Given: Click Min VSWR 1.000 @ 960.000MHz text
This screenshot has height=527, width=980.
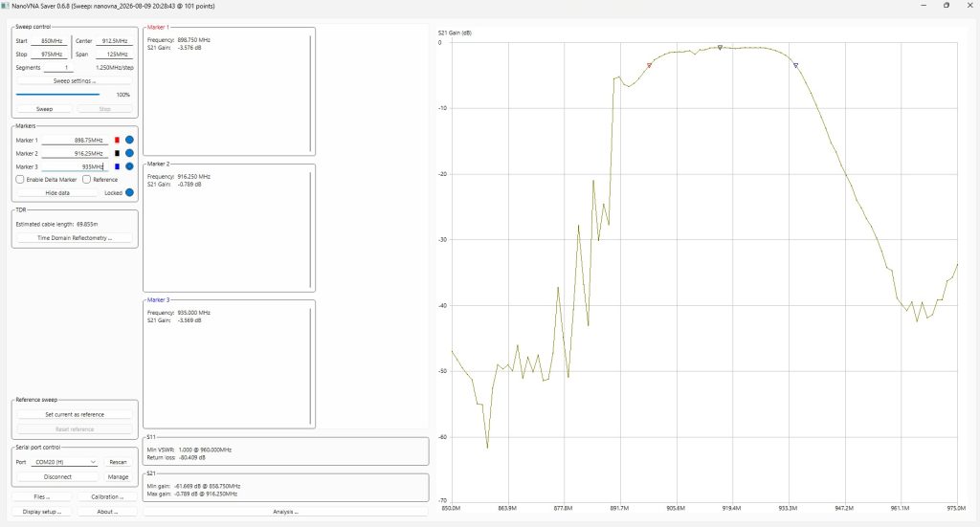Looking at the screenshot, I should (x=189, y=450).
